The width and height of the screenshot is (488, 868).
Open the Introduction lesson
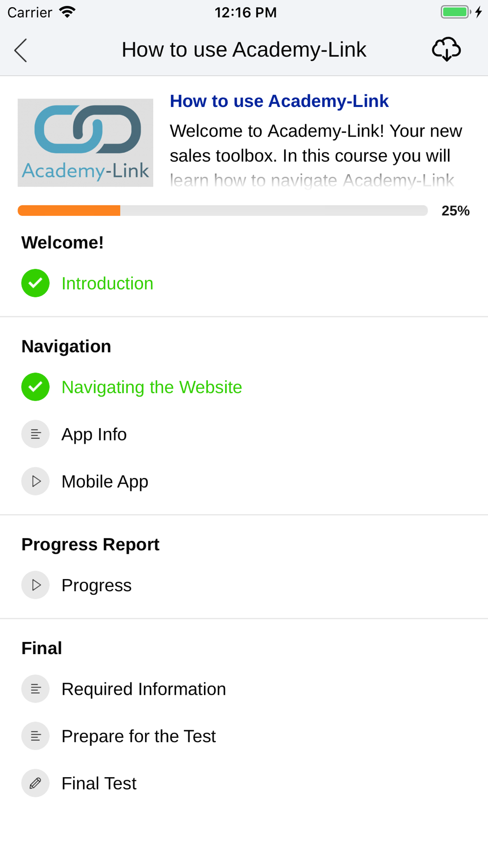(x=107, y=284)
